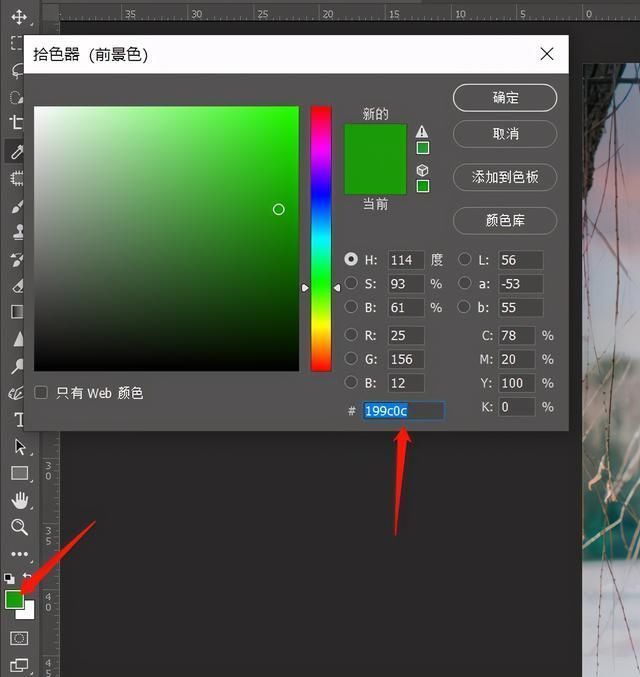
Task: Select the Eyedropper tool
Action: [x=16, y=151]
